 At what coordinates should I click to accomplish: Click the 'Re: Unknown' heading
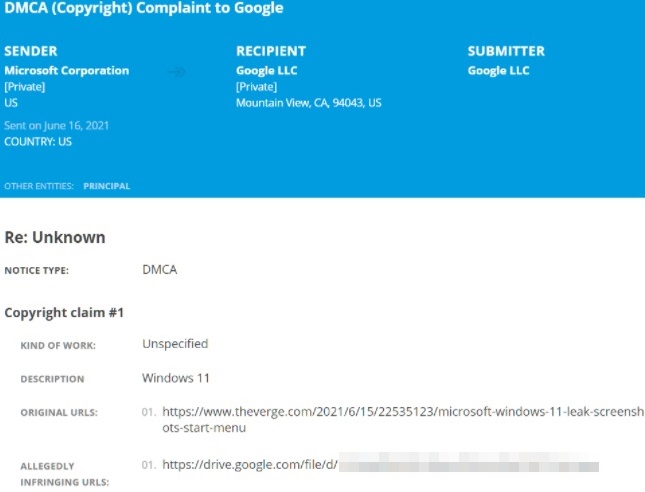(55, 237)
